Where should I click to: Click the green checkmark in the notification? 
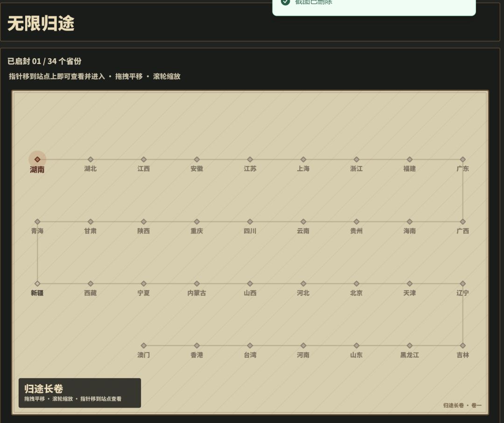pos(286,1)
